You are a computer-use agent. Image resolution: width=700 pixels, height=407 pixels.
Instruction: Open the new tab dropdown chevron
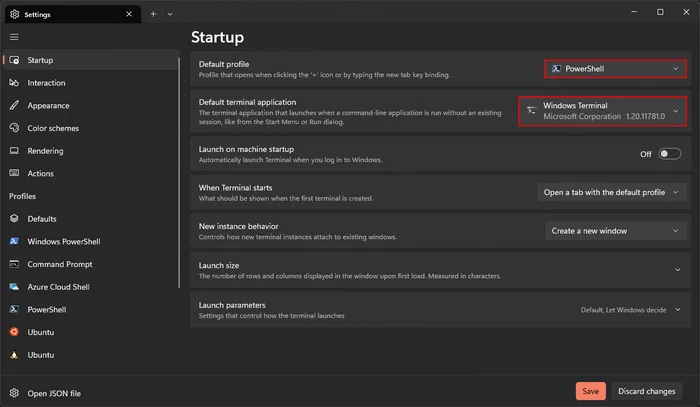coord(170,14)
